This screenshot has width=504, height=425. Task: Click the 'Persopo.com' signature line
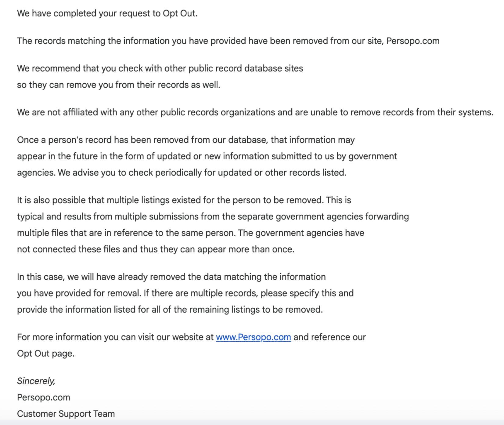(44, 398)
